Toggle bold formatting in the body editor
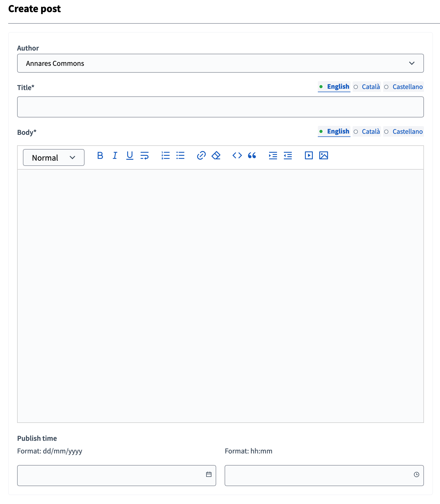Screen dimensions: 440x504 [x=100, y=156]
